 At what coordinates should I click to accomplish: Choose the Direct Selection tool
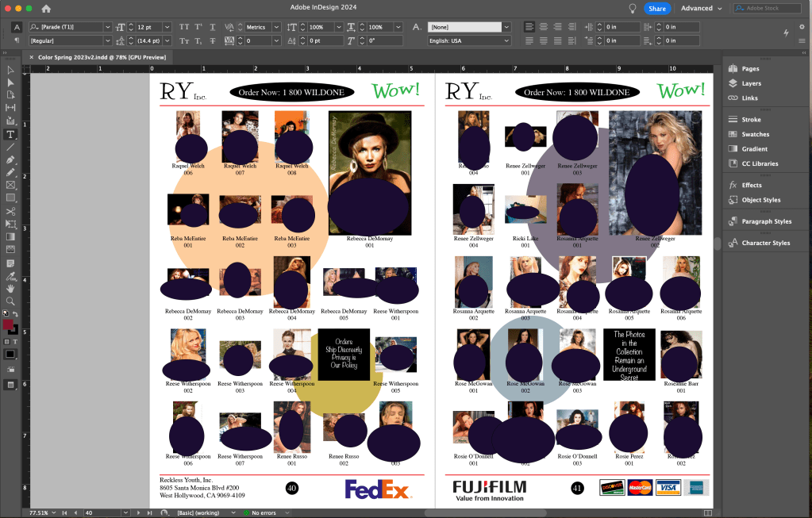pos(10,82)
